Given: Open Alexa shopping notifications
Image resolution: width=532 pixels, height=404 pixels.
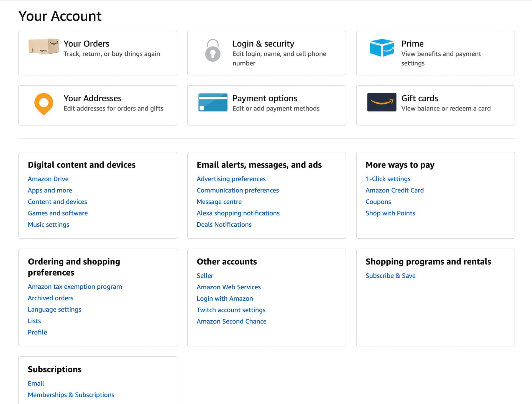Looking at the screenshot, I should pos(238,213).
